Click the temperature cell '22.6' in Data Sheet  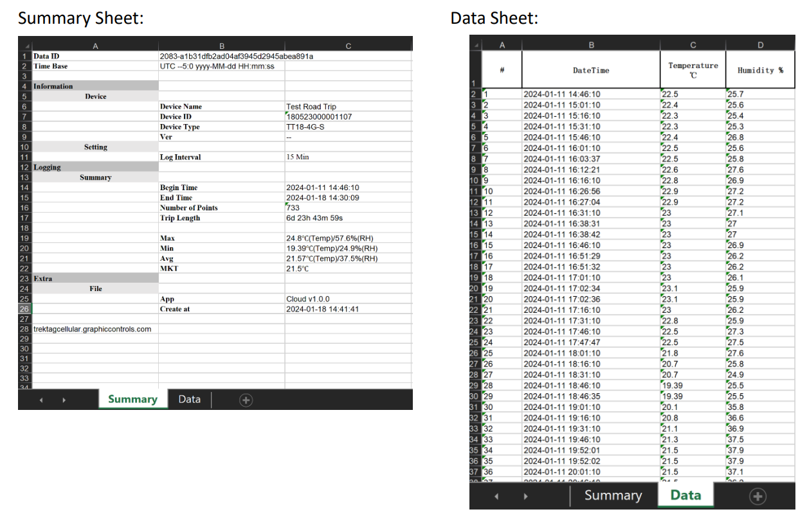(693, 170)
